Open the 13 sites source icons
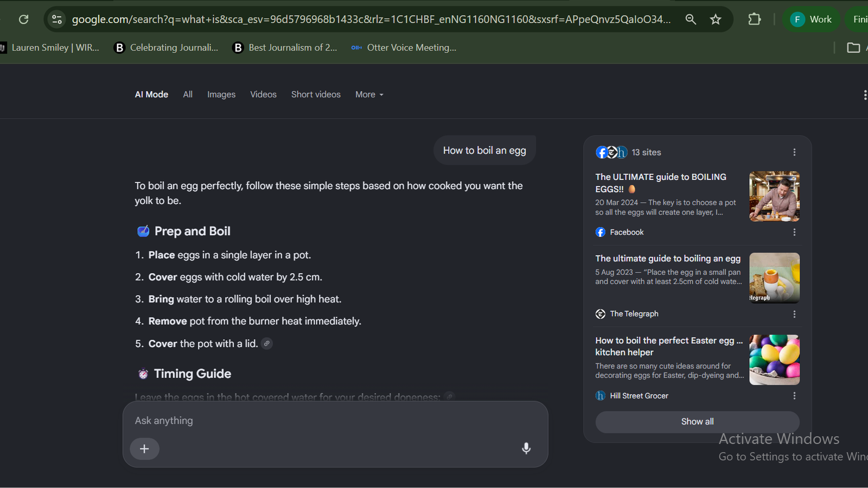The height and width of the screenshot is (488, 868). [611, 152]
